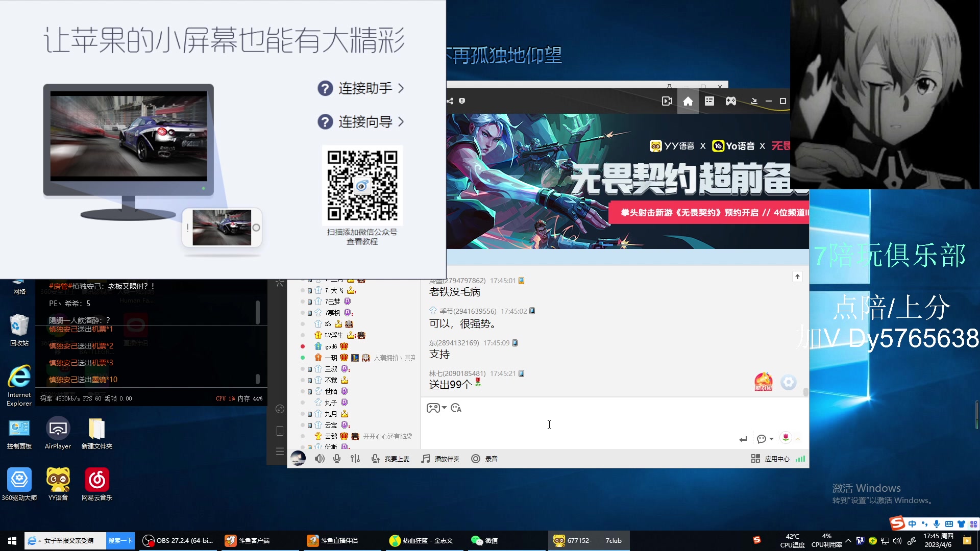Open the 助力团 megaphone icon
This screenshot has height=551, width=980.
tap(764, 382)
